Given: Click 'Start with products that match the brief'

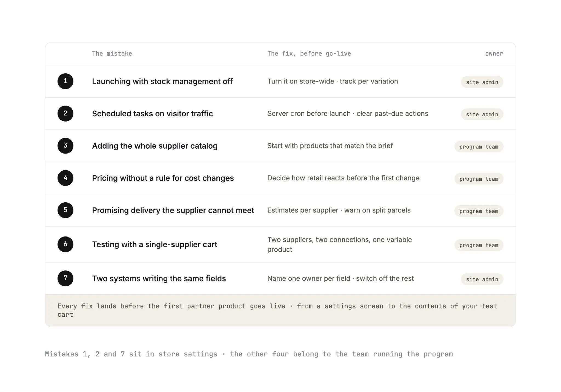Looking at the screenshot, I should [x=330, y=146].
